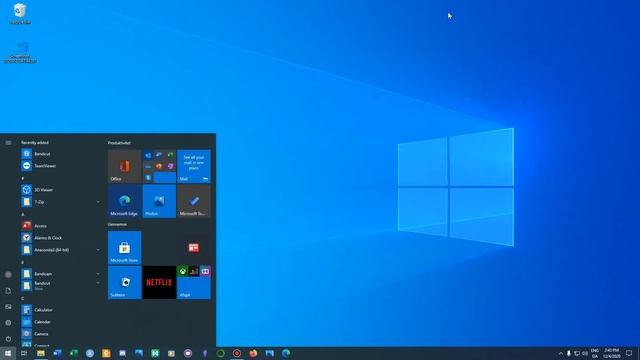Open the Office tile
The image size is (640, 360).
pyautogui.click(x=124, y=166)
